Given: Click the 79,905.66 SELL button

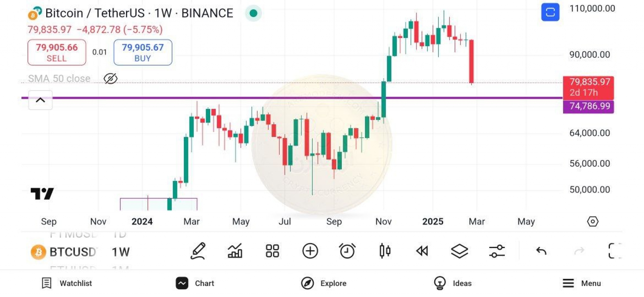Looking at the screenshot, I should point(57,52).
